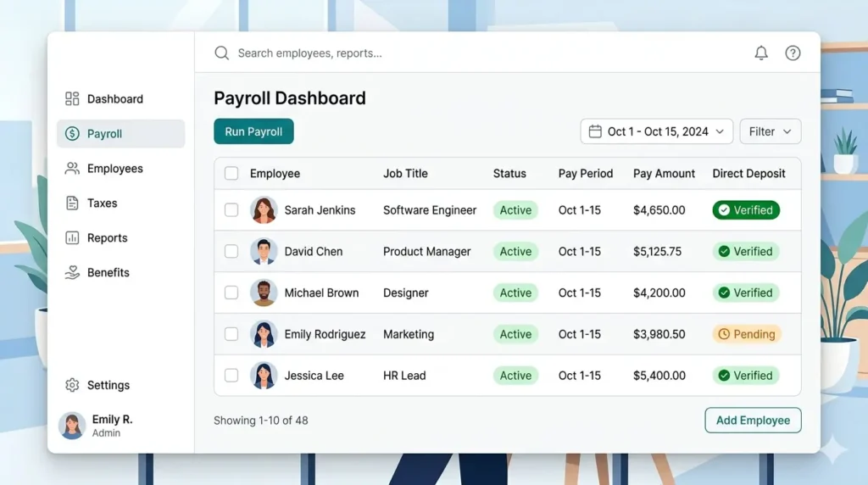The image size is (868, 485).
Task: Click the name David Chen
Action: click(314, 251)
